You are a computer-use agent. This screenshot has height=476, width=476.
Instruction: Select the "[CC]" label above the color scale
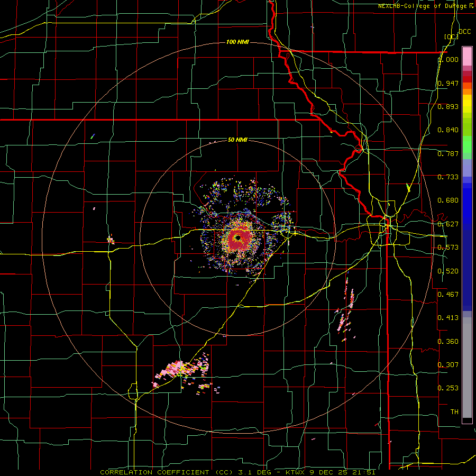point(451,36)
